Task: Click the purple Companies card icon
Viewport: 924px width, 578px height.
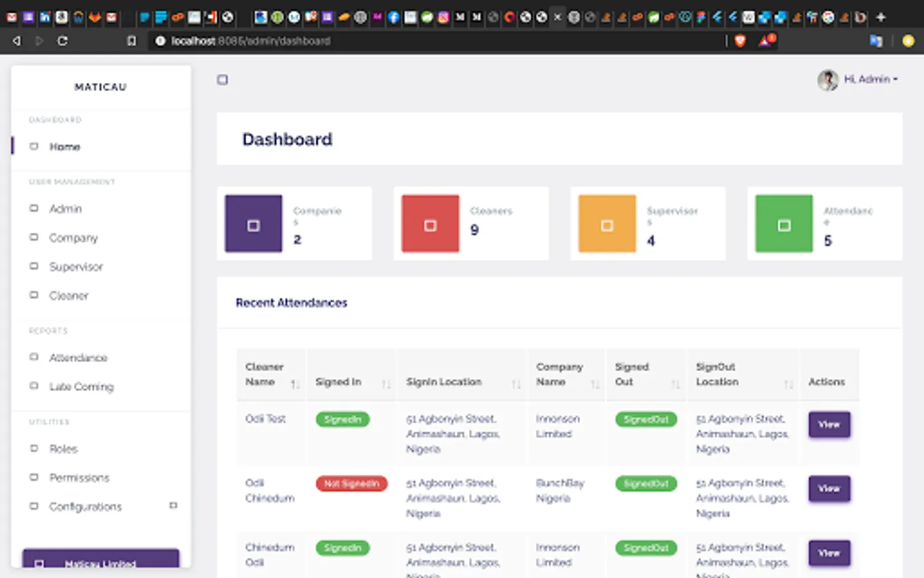Action: click(253, 223)
